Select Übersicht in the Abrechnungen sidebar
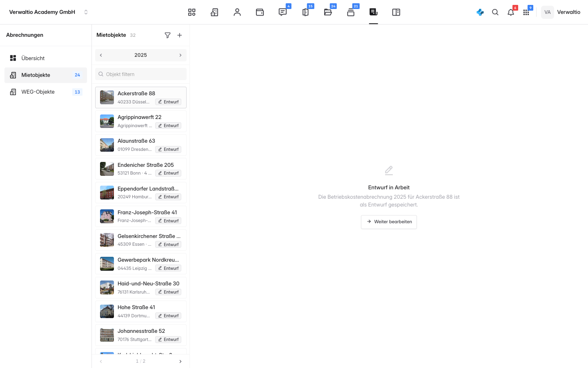Image resolution: width=588 pixels, height=368 pixels. pos(46,58)
